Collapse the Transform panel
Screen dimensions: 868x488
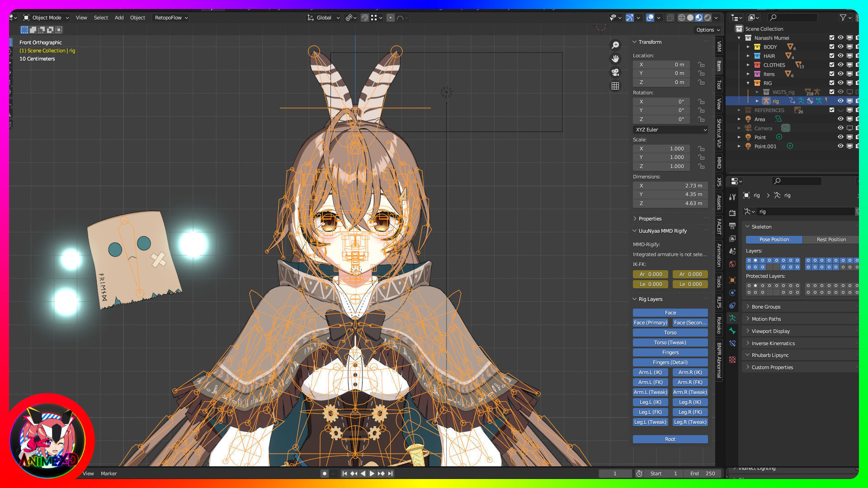point(650,42)
